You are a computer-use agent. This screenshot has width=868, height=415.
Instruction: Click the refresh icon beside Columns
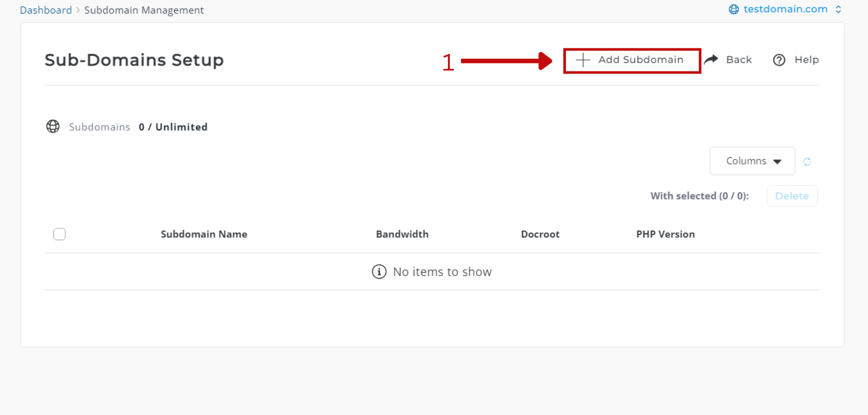807,161
